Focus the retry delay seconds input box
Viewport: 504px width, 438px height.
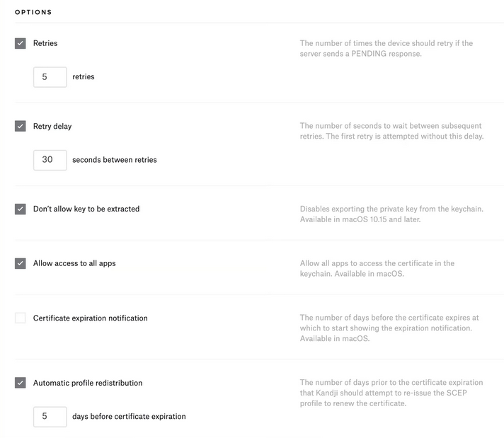50,160
